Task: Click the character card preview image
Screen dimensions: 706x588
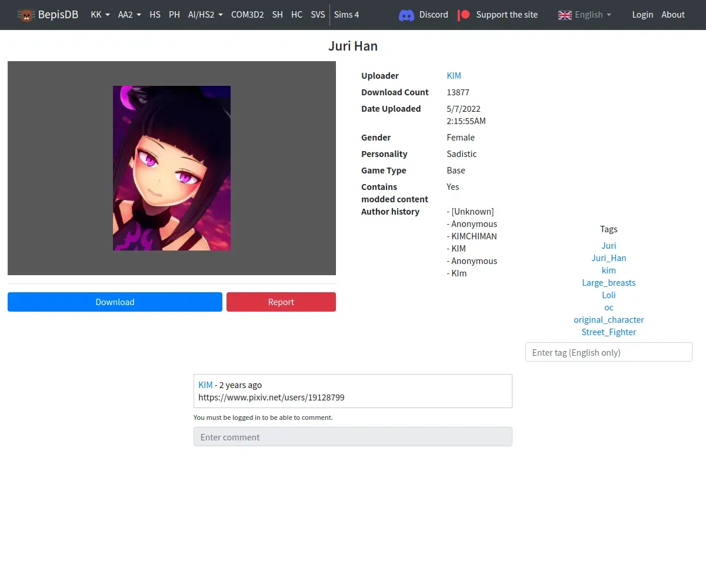Action: tap(172, 168)
